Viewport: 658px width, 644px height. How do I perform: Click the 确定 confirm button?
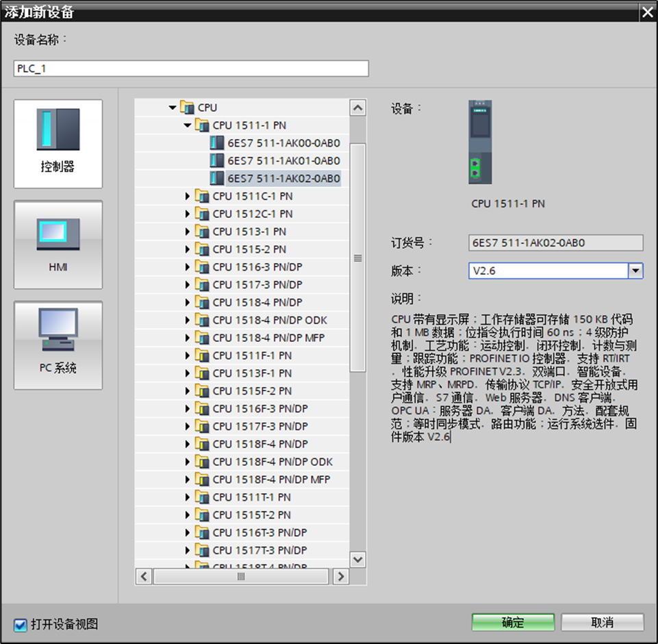(x=513, y=622)
